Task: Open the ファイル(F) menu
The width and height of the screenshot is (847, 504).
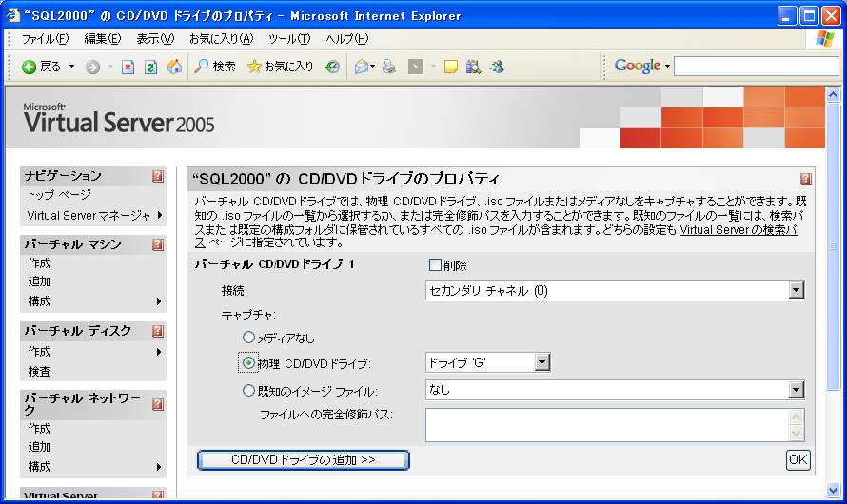Action: tap(45, 39)
